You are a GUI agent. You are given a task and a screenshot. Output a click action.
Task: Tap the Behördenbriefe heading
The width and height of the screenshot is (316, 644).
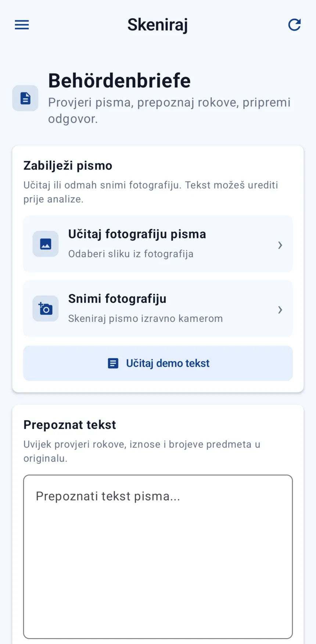pyautogui.click(x=119, y=80)
